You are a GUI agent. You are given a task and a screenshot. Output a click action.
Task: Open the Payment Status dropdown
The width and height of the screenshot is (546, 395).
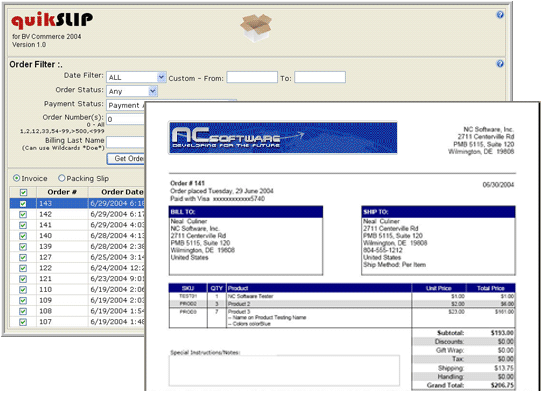point(126,105)
